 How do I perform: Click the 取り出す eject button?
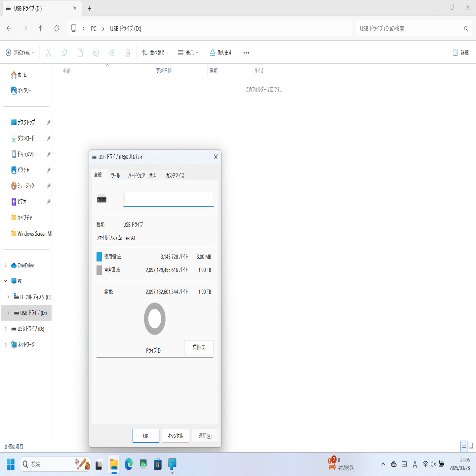click(x=221, y=53)
